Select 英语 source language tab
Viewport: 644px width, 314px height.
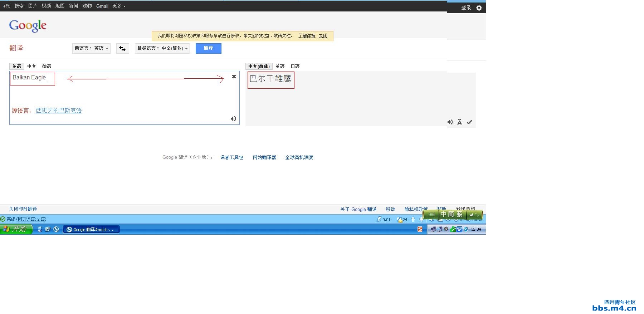[x=16, y=66]
